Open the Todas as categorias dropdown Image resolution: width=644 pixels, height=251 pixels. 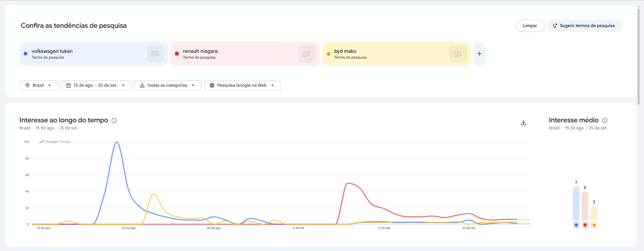tap(168, 85)
